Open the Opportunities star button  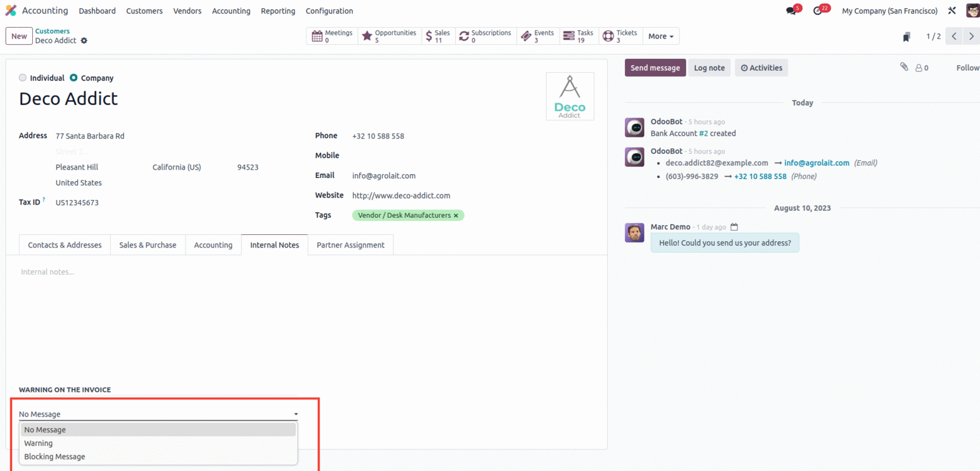pos(389,36)
